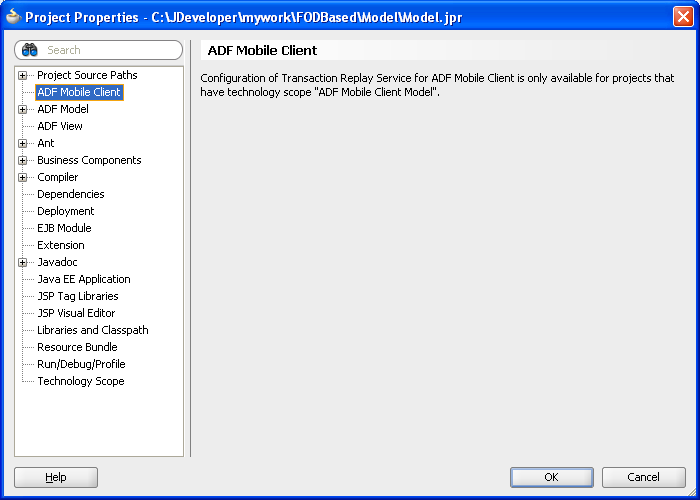This screenshot has width=700, height=500.
Task: Focus the Search input field
Action: click(98, 50)
